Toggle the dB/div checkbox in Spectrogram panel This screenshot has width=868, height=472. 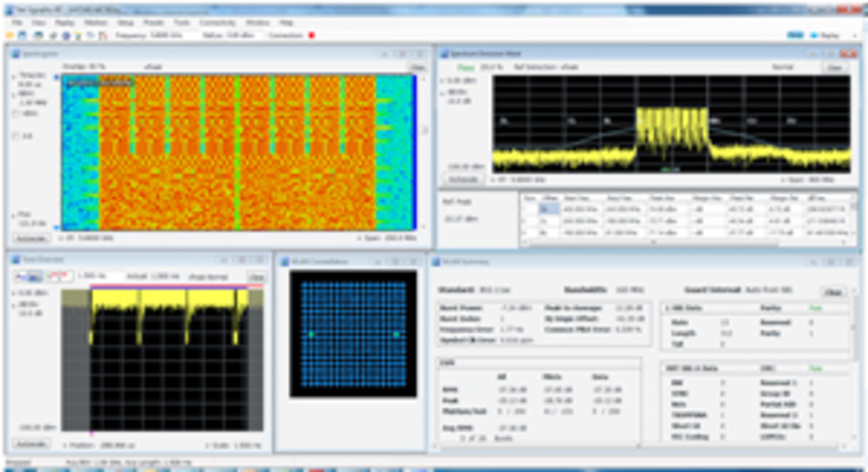[16, 113]
